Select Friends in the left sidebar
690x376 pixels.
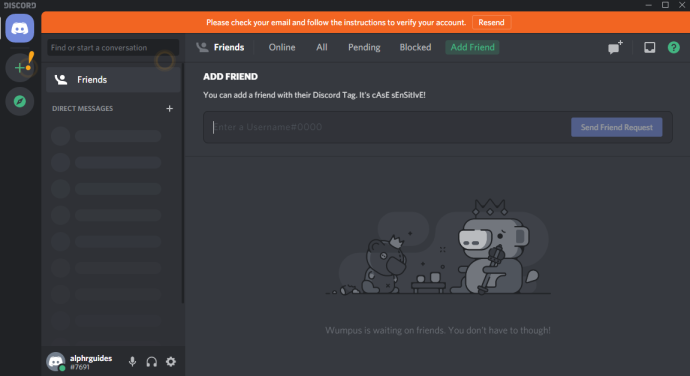click(x=113, y=80)
